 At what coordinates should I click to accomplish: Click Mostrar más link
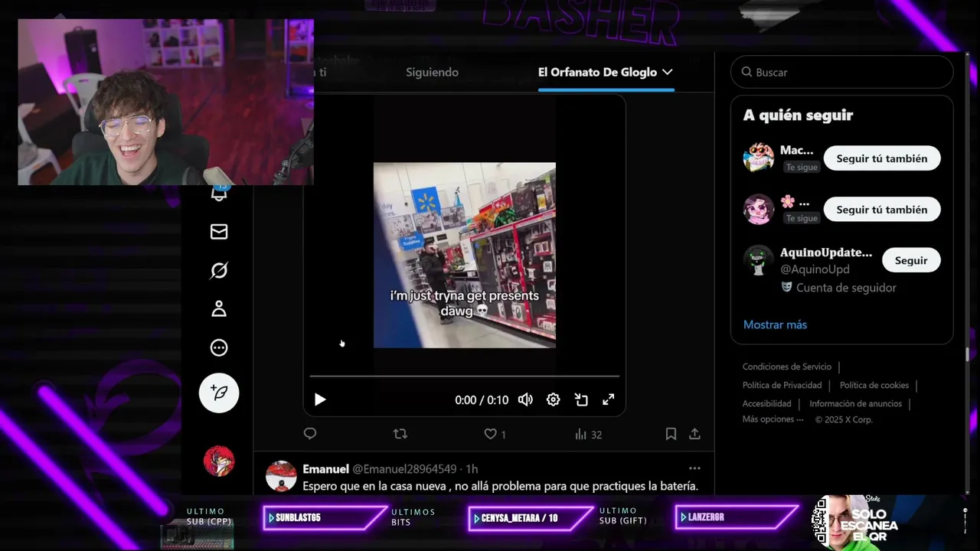click(x=775, y=324)
